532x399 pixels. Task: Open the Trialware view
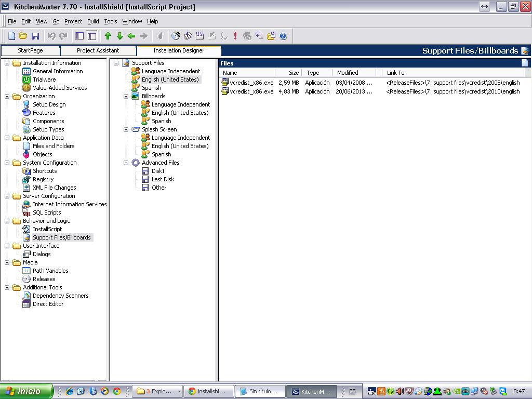[44, 79]
